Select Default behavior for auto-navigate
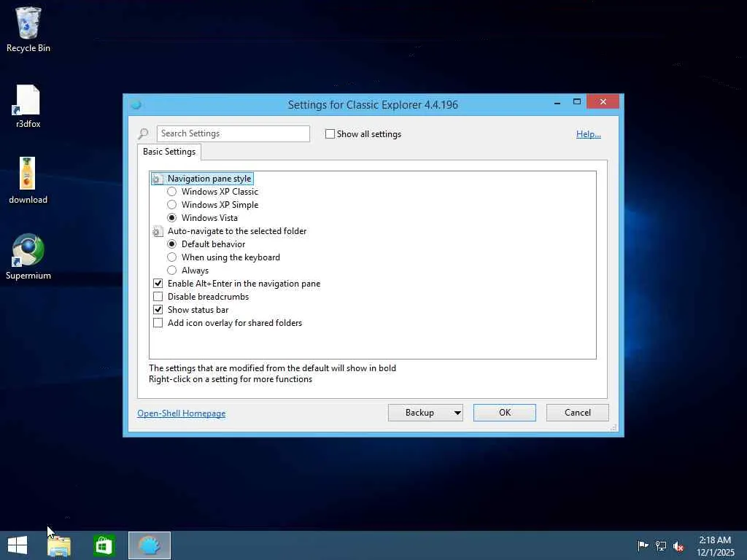Image resolution: width=747 pixels, height=560 pixels. click(x=172, y=244)
